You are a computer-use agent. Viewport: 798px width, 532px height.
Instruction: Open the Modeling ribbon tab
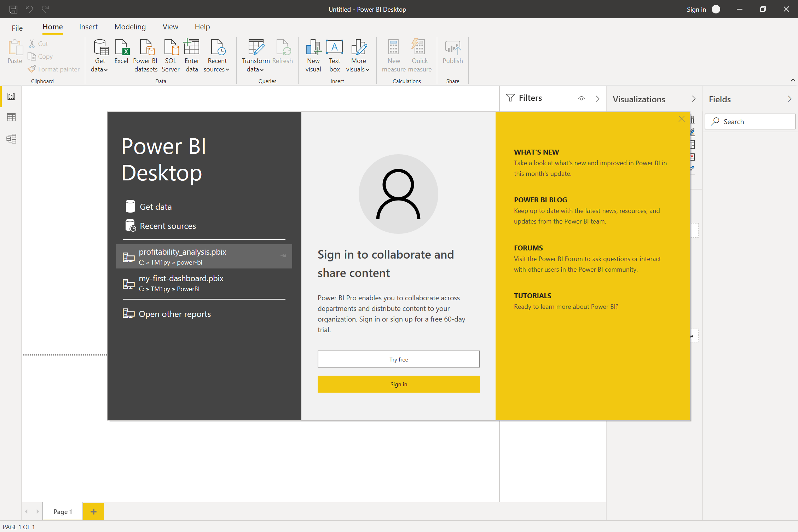click(130, 27)
